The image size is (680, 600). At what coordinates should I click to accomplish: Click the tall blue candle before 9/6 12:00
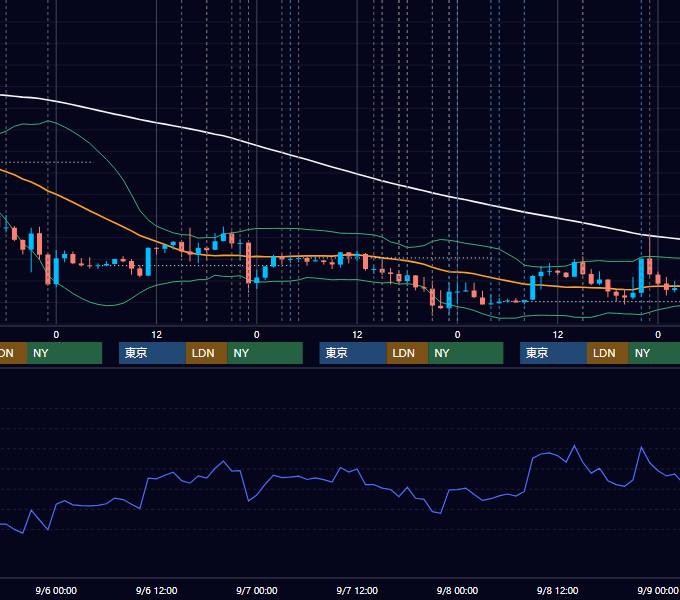[148, 261]
